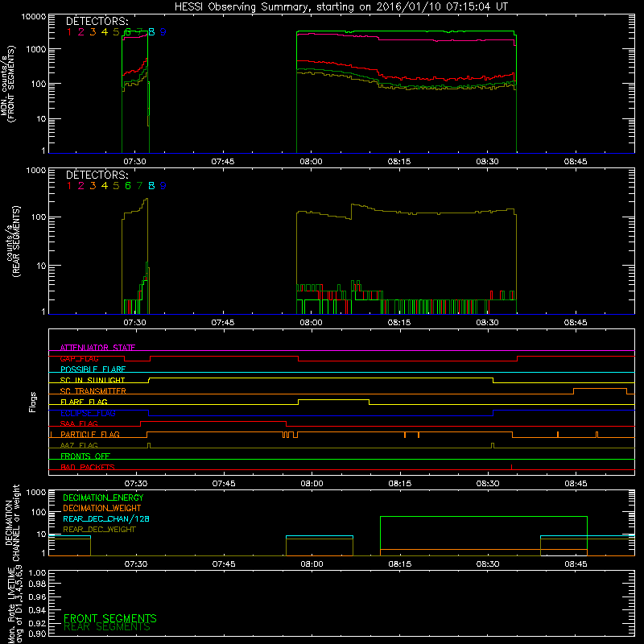The width and height of the screenshot is (644, 644).
Task: Click 07:30 tick under the Flags panel
Action: click(x=136, y=484)
